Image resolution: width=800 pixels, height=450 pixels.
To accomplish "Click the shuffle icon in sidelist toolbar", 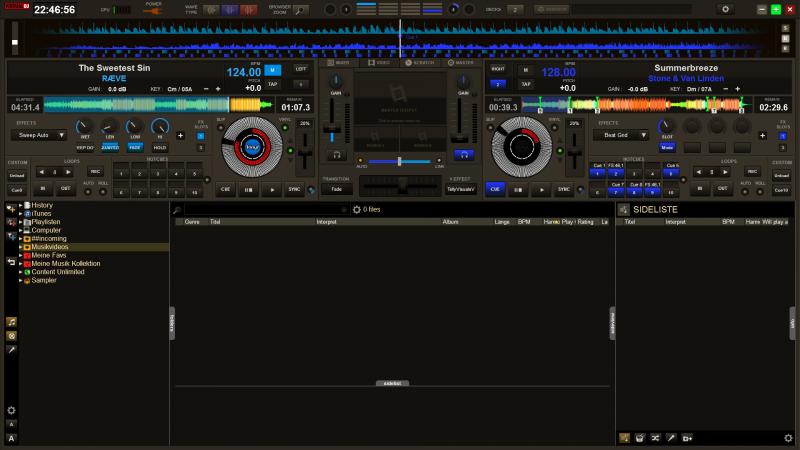I will click(655, 438).
